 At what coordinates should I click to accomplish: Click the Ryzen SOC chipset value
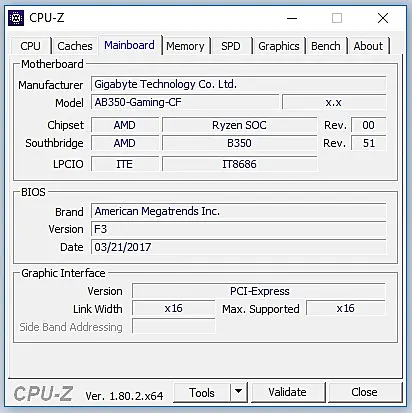239,125
